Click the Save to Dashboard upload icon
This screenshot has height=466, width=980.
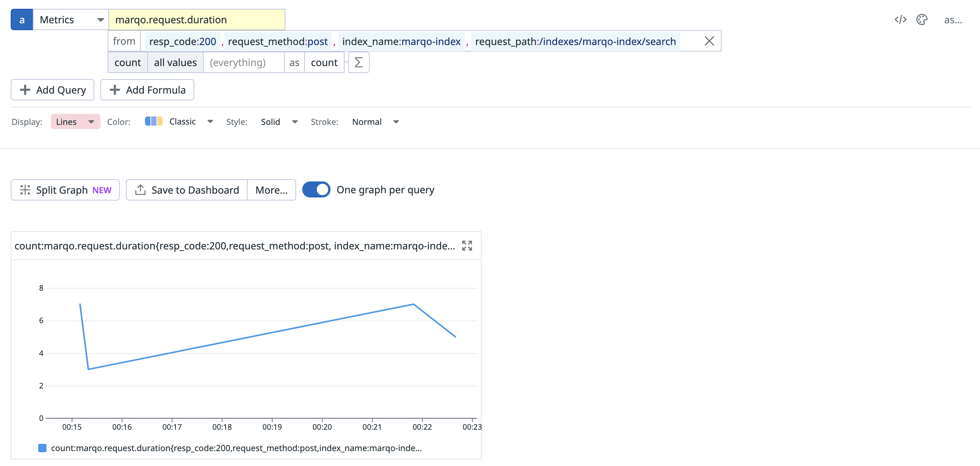pyautogui.click(x=140, y=190)
